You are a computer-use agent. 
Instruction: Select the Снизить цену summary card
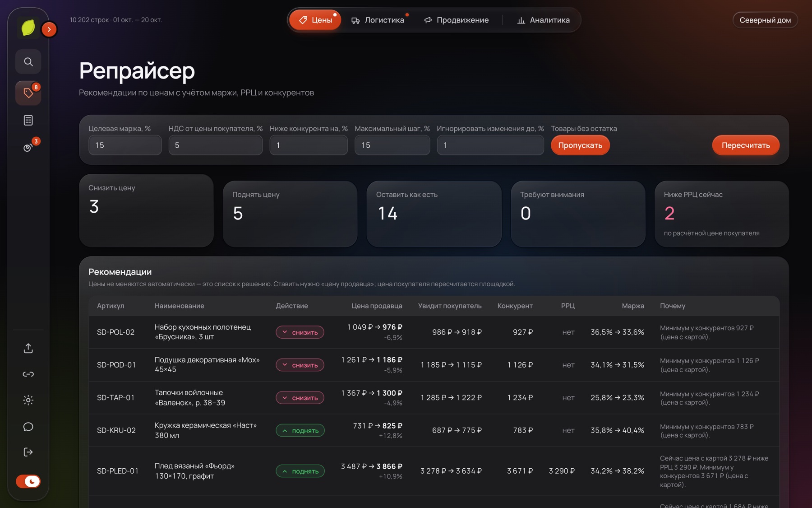click(x=146, y=210)
